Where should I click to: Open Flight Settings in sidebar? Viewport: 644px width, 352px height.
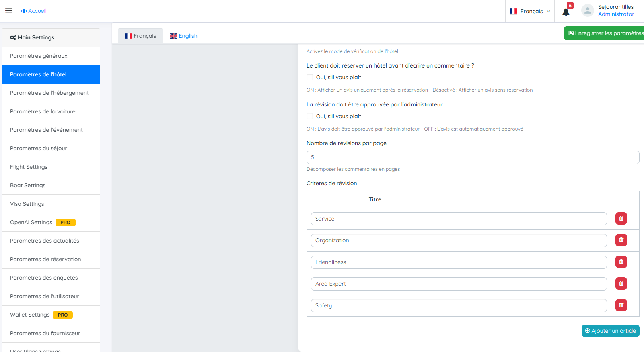click(x=29, y=167)
